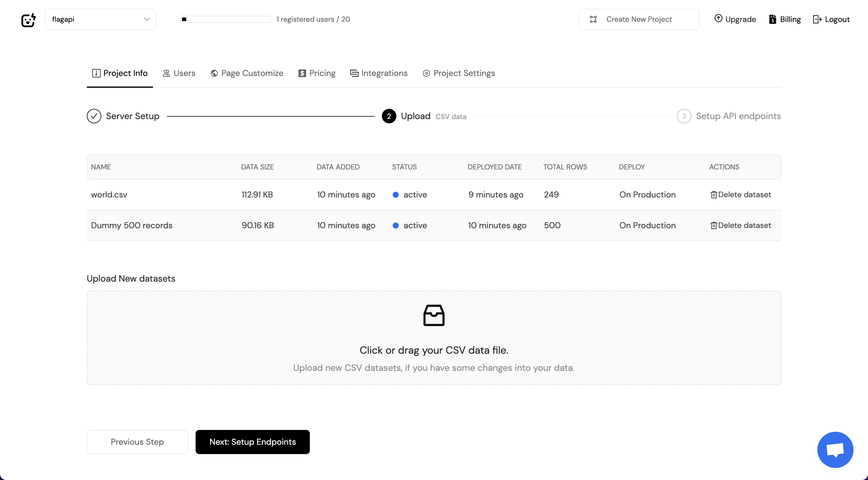
Task: Click the 500 total rows value
Action: (x=552, y=225)
